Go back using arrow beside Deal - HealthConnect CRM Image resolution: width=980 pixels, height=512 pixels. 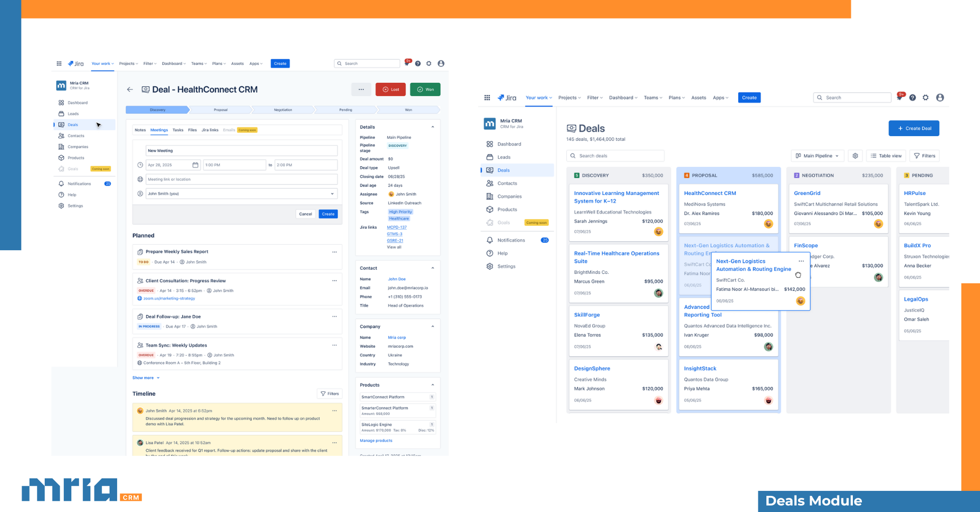tap(130, 89)
